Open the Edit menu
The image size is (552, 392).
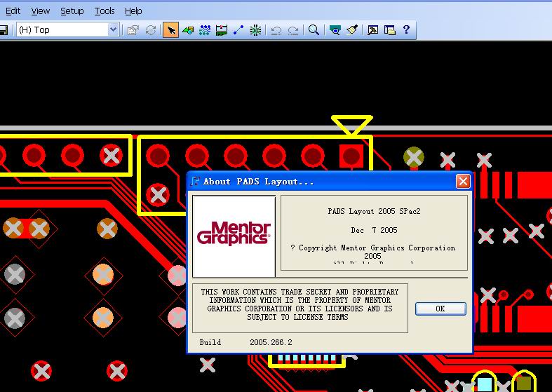point(13,11)
